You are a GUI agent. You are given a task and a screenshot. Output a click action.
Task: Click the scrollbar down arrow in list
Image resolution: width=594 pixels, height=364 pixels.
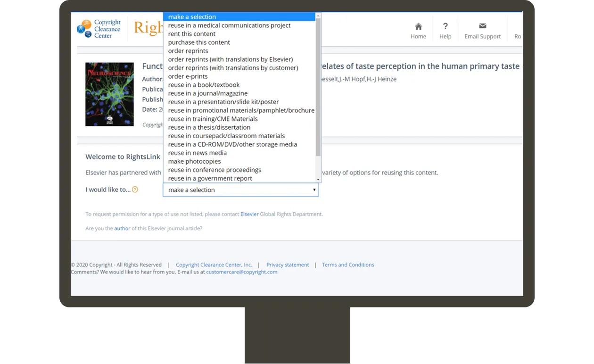tap(318, 180)
